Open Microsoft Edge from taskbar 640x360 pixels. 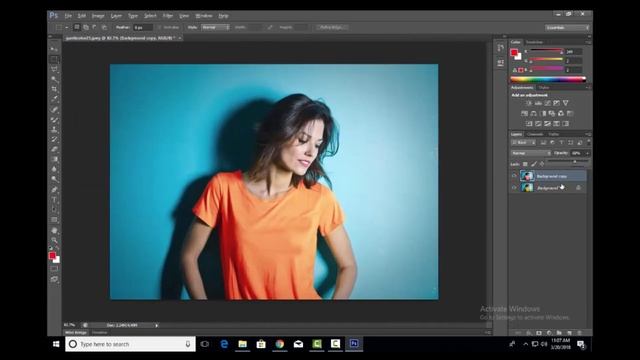click(224, 344)
